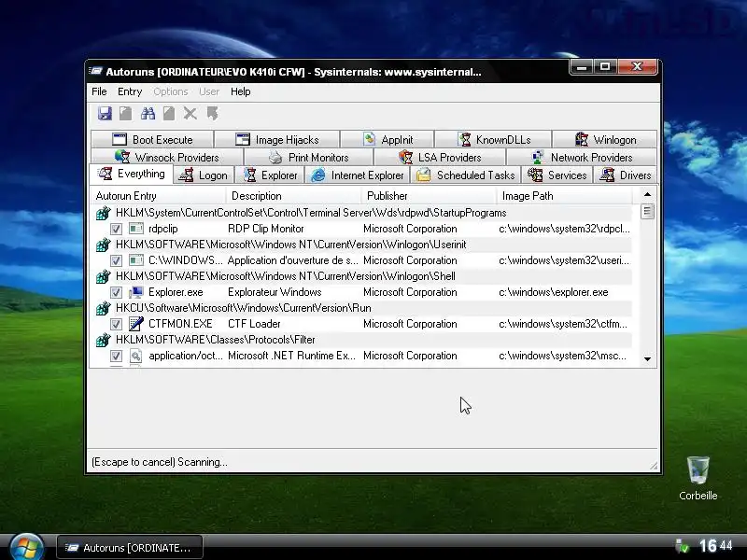Image resolution: width=747 pixels, height=560 pixels.
Task: Switch to the Winsock Providers tab
Action: (x=167, y=157)
